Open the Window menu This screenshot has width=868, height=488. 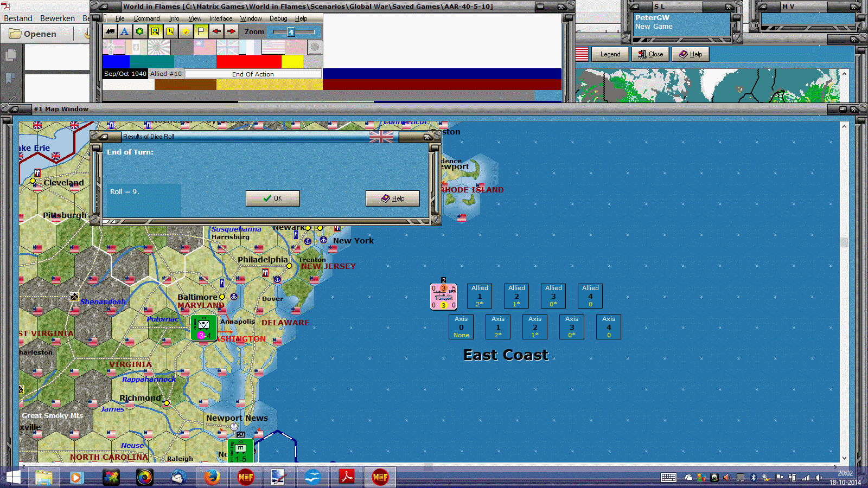pos(251,18)
